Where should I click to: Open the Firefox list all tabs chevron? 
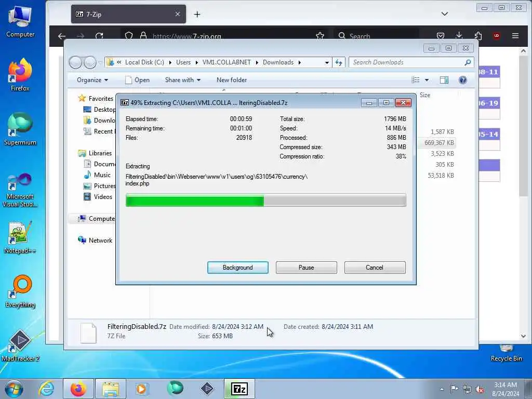click(x=445, y=14)
